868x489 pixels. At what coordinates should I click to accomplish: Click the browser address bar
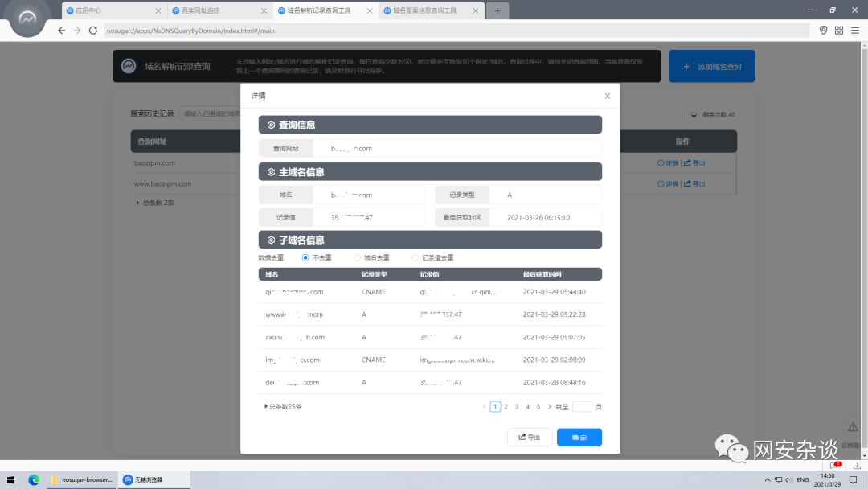457,31
